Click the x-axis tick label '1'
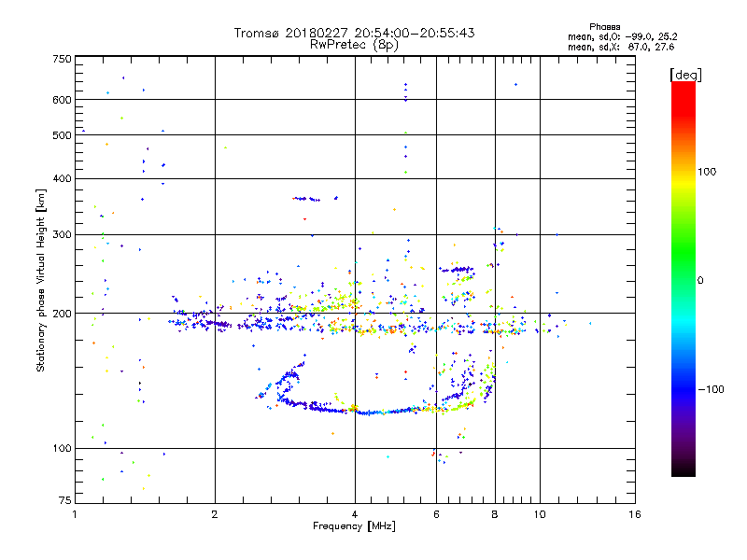Image resolution: width=747 pixels, height=560 pixels. tap(75, 514)
